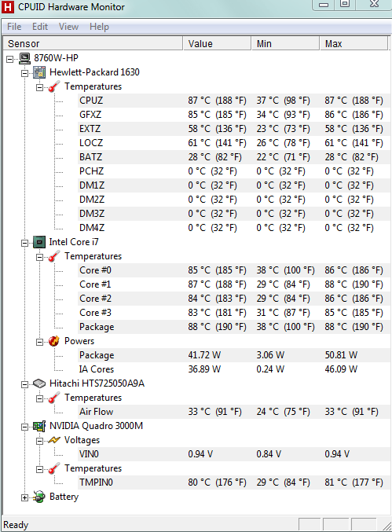Click the Hitachi hard drive icon
The height and width of the screenshot is (532, 392).
coord(39,383)
